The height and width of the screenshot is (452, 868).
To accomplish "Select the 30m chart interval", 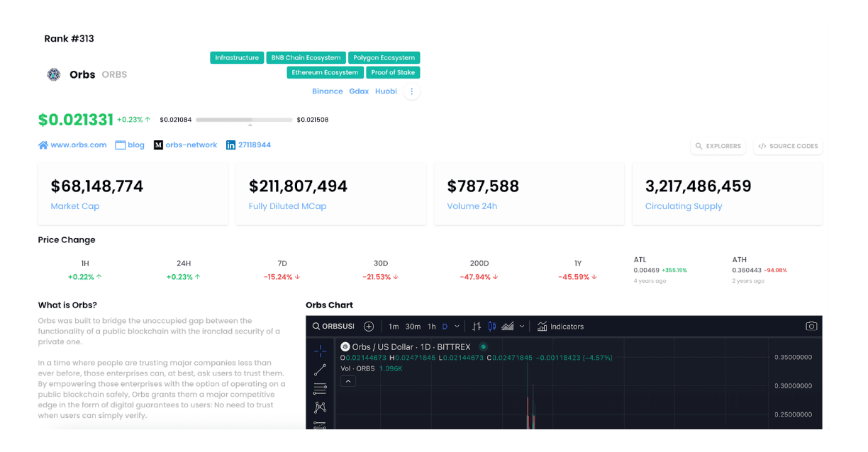I will point(413,327).
